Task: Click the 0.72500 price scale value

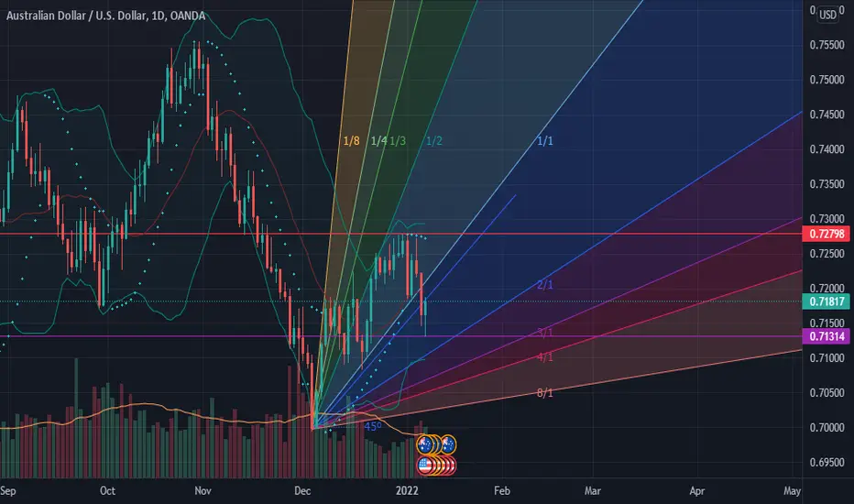Action: coord(827,254)
